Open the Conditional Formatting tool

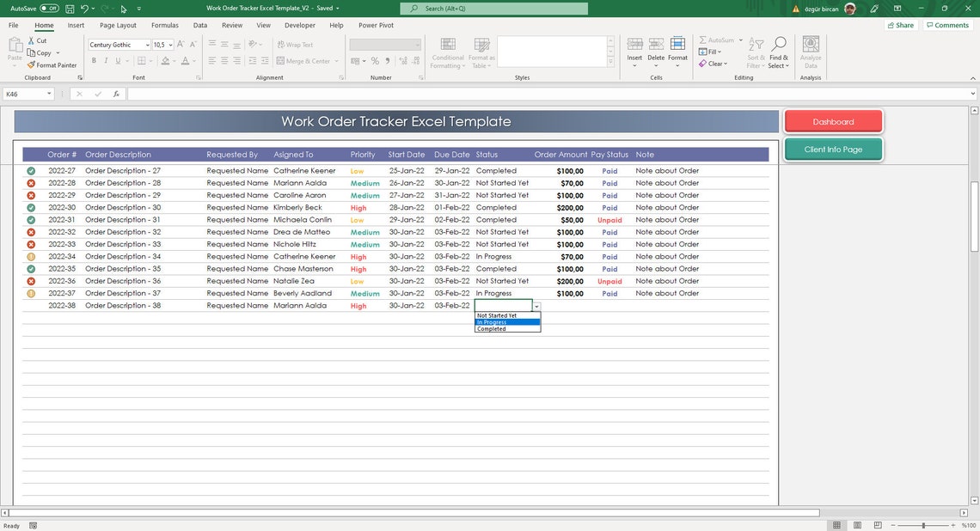click(x=447, y=52)
